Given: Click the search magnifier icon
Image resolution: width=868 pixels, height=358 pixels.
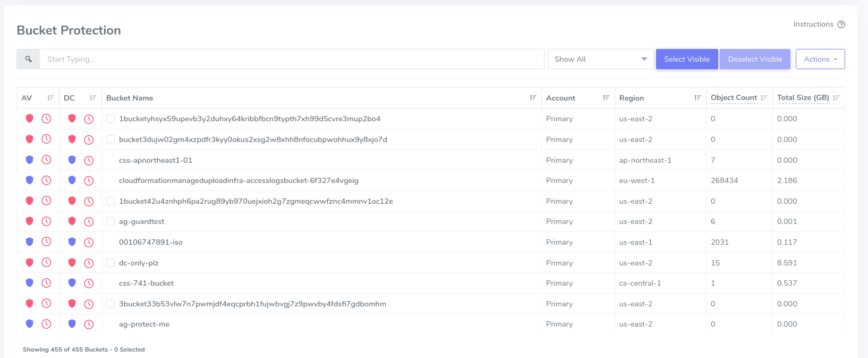Looking at the screenshot, I should pyautogui.click(x=29, y=59).
